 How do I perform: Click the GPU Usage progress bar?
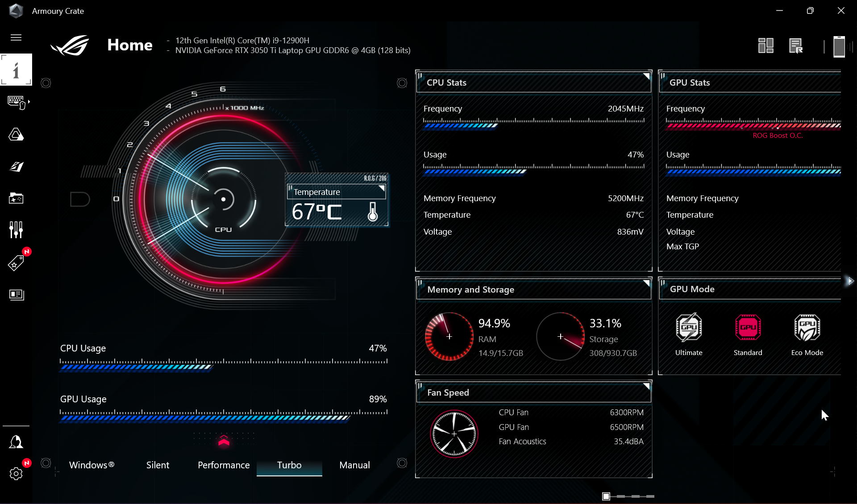224,416
